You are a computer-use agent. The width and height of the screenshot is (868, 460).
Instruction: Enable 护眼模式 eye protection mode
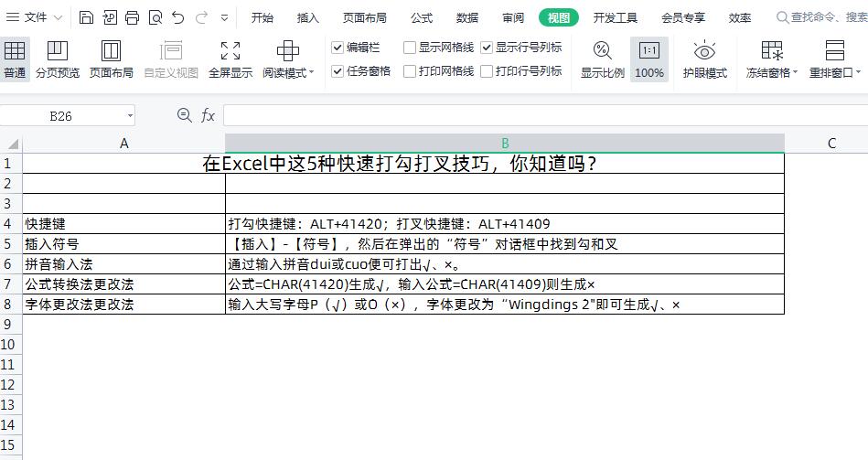704,59
